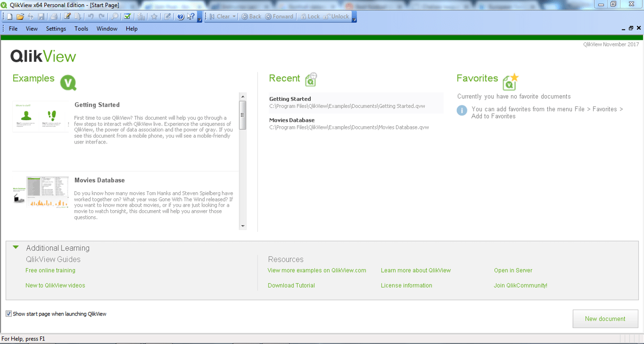The image size is (644, 344).
Task: Click the Unlock selections toolbar button
Action: coord(336,16)
